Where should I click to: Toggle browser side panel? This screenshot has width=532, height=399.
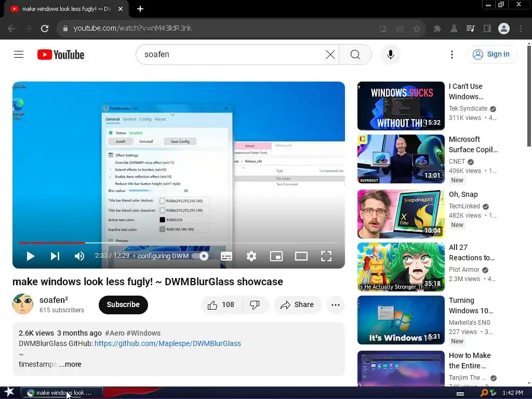click(x=487, y=29)
